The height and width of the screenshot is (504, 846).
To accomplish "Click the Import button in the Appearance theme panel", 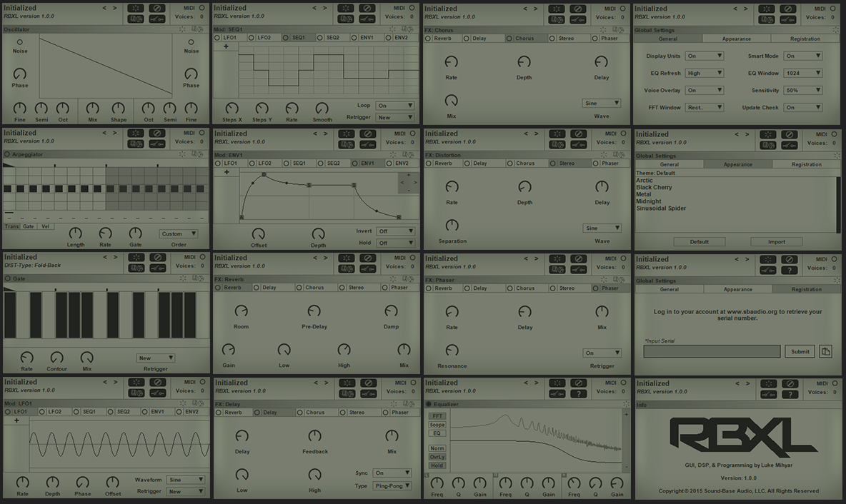I will [777, 242].
